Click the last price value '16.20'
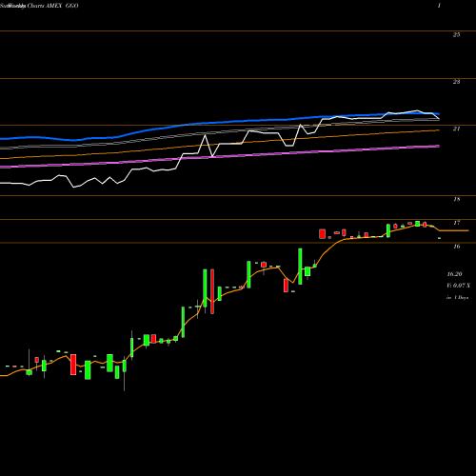 (454, 274)
